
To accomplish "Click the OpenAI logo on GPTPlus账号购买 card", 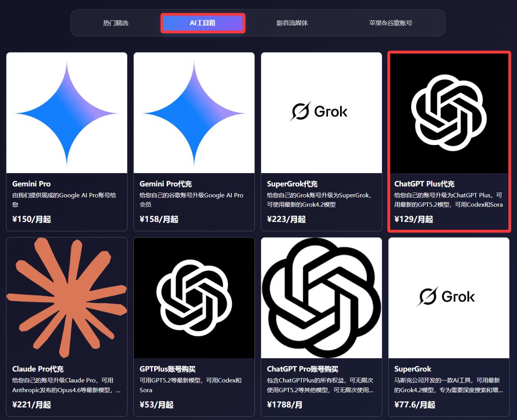I will [194, 297].
